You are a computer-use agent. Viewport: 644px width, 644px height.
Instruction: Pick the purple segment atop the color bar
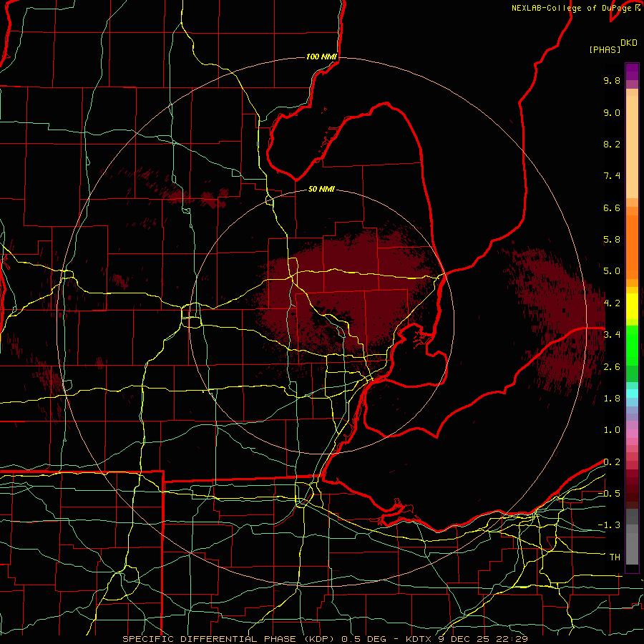[632, 72]
